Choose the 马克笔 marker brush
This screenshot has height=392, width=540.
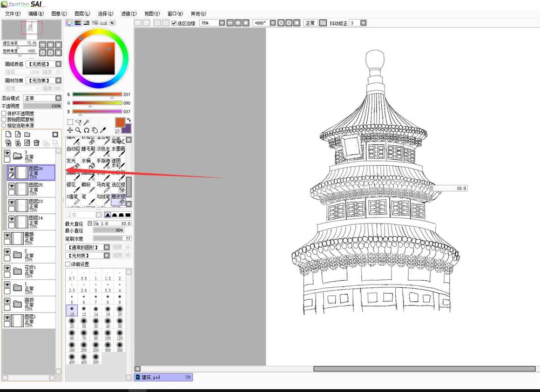coord(104,185)
